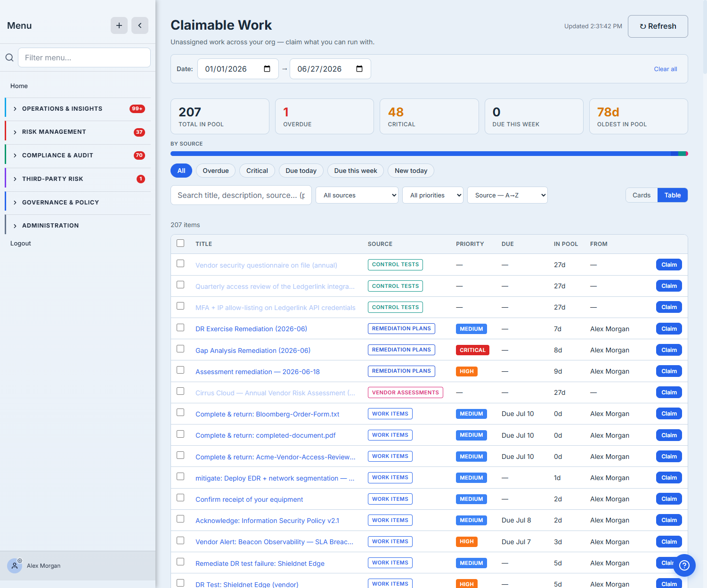
Task: Expand Administration menu section
Action: tap(78, 226)
